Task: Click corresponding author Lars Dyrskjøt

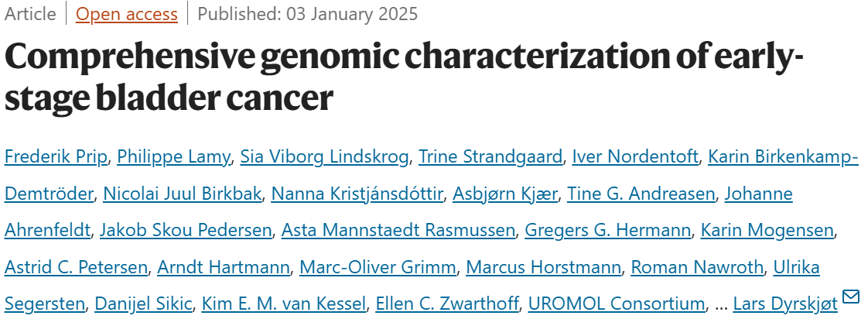Action: pos(785,304)
